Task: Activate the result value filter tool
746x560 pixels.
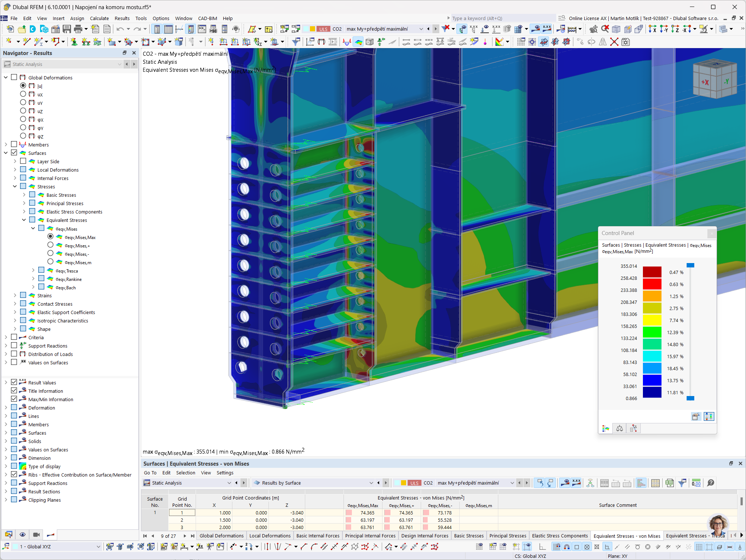Action: (x=682, y=483)
